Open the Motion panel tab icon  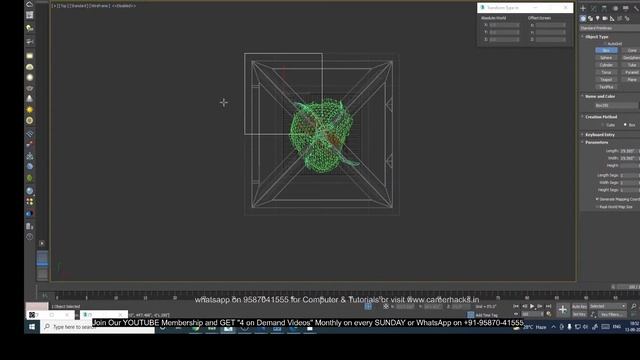coord(615,8)
